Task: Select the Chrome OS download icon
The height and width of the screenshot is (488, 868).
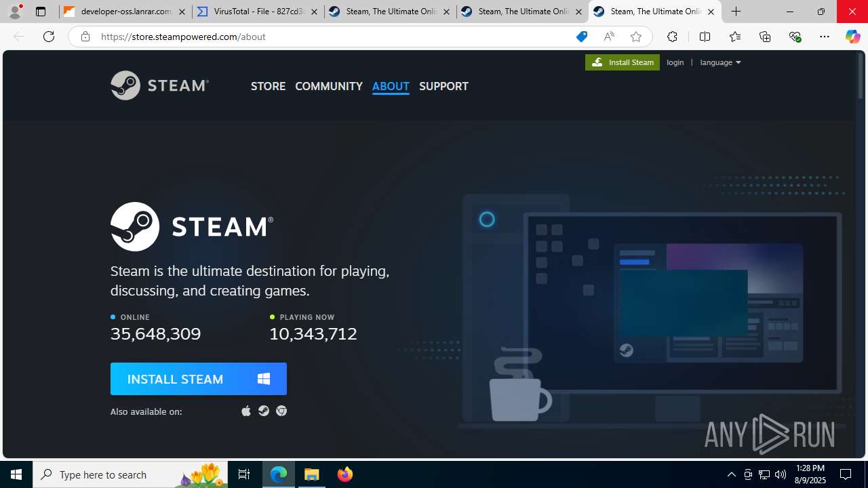Action: 281,411
